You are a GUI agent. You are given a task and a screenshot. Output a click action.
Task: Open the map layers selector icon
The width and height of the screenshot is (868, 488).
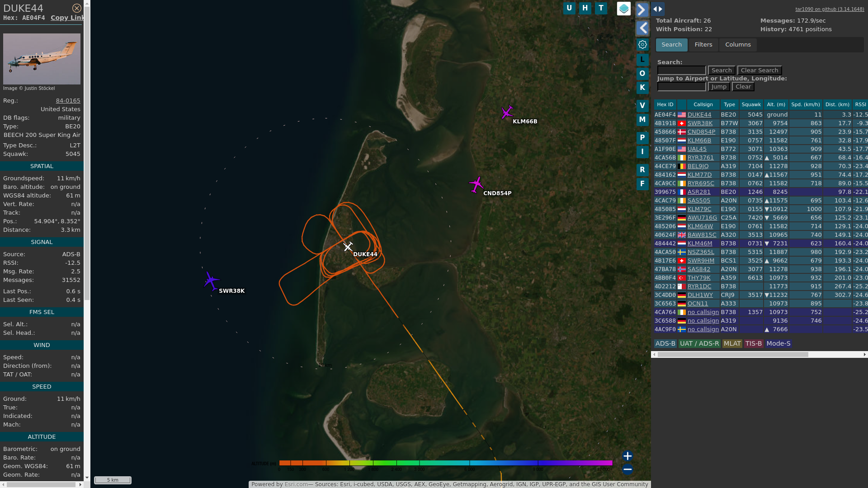pos(623,9)
